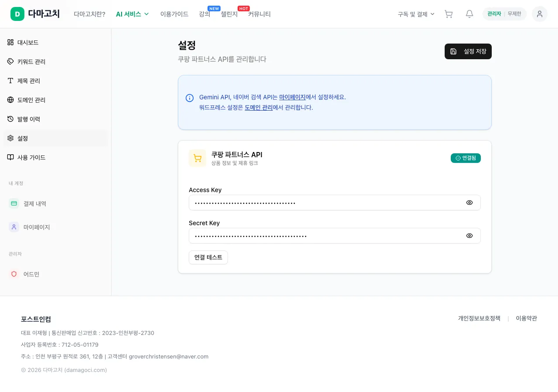
Task: Click the info circle icon in blue notice
Action: 190,98
